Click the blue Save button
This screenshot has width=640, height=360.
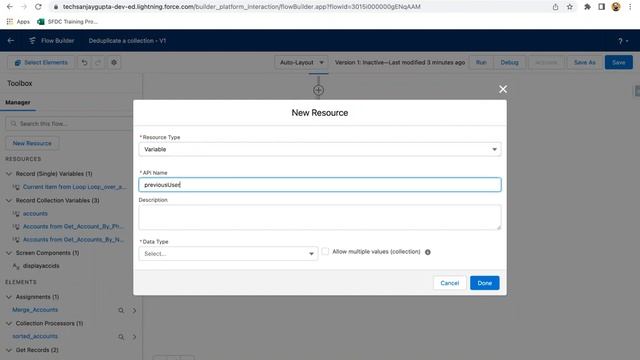click(x=618, y=62)
